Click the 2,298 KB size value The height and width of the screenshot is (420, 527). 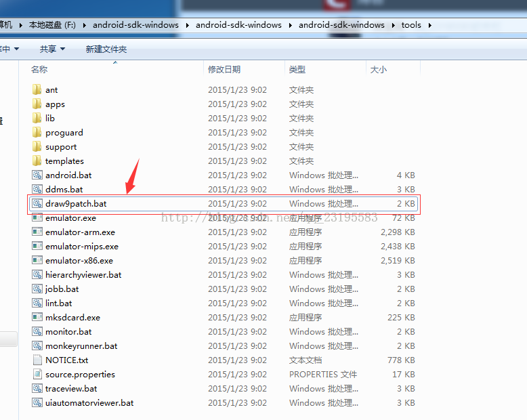398,232
